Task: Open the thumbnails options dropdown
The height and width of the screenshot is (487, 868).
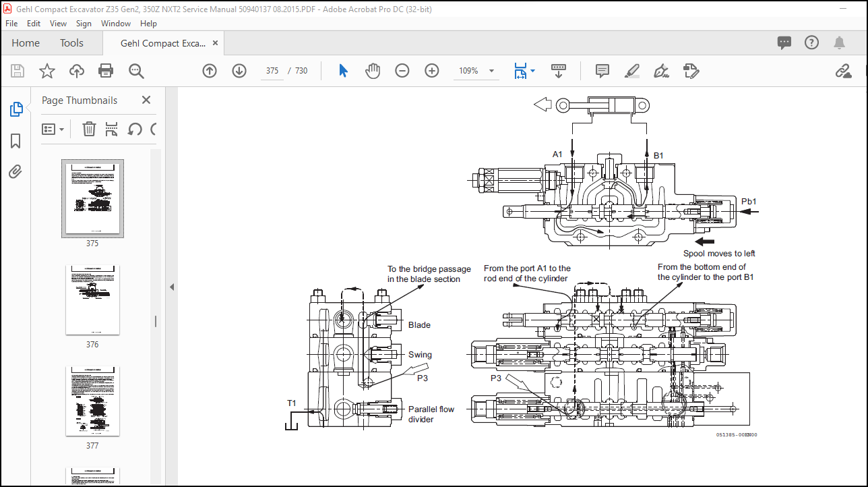Action: click(x=53, y=129)
